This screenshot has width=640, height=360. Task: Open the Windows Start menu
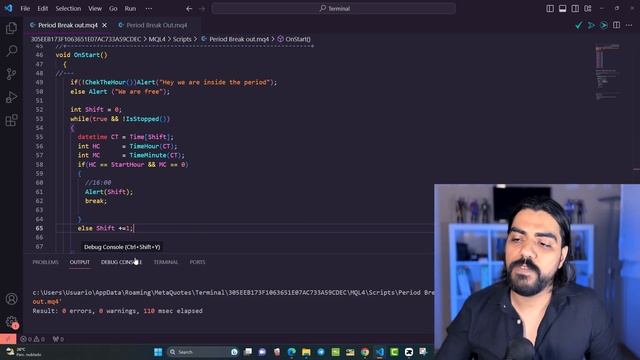coord(158,352)
